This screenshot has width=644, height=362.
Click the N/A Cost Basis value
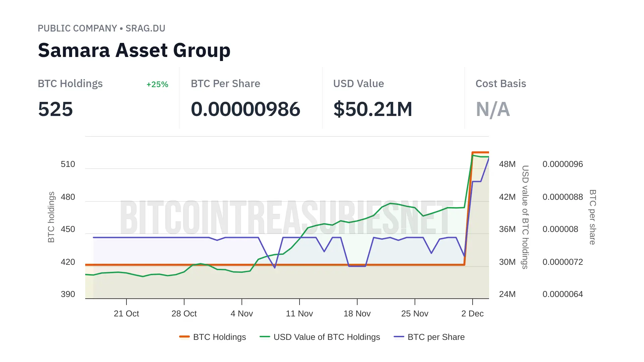click(x=493, y=109)
